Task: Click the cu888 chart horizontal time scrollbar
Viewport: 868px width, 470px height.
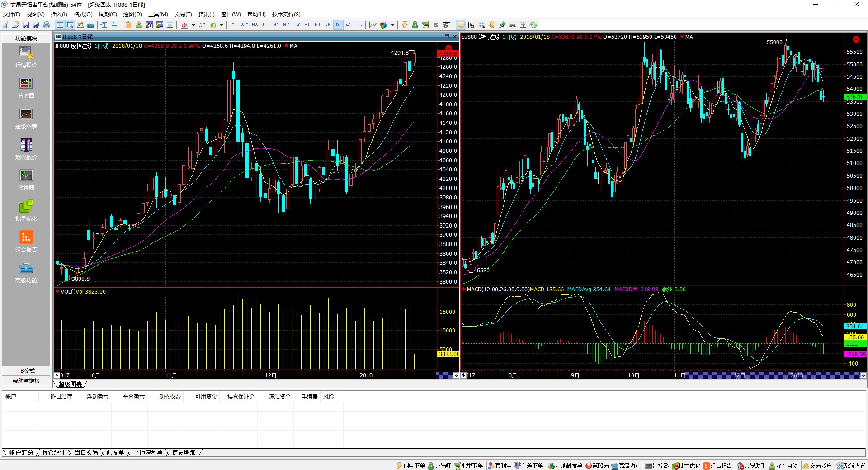Action: pyautogui.click(x=663, y=375)
